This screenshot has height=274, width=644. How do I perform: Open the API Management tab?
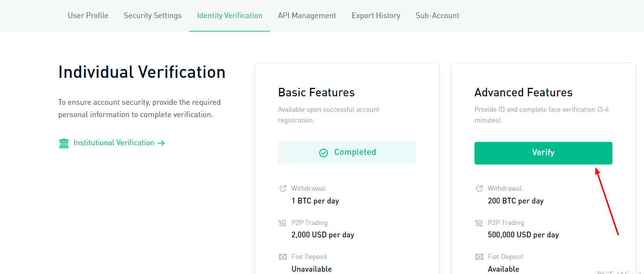pos(307,15)
